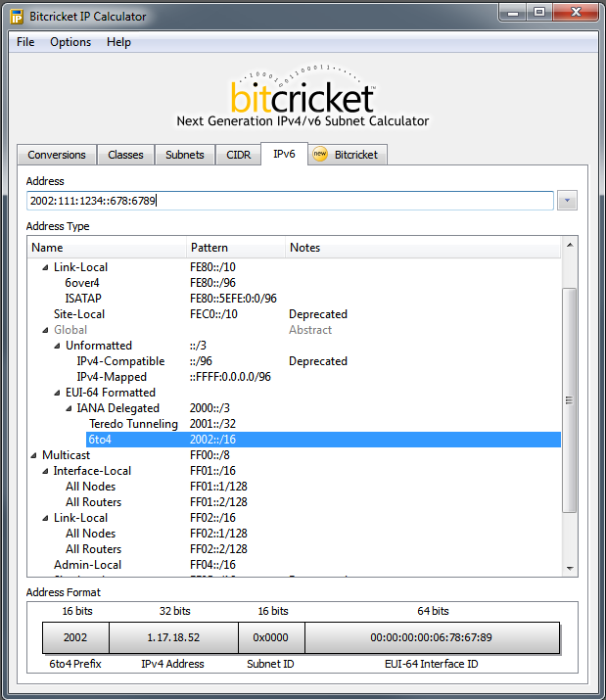Collapse the EUI-64 Formatted node
The height and width of the screenshot is (700, 606).
click(x=57, y=393)
